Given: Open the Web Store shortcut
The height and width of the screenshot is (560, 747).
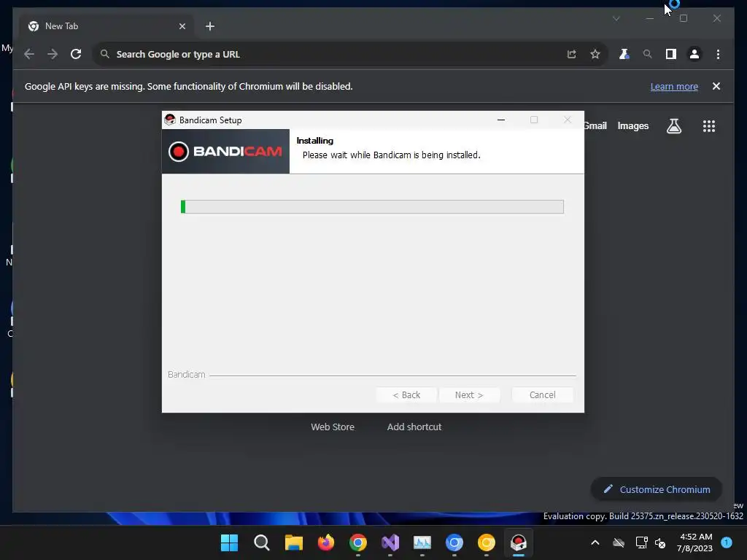Looking at the screenshot, I should [333, 427].
